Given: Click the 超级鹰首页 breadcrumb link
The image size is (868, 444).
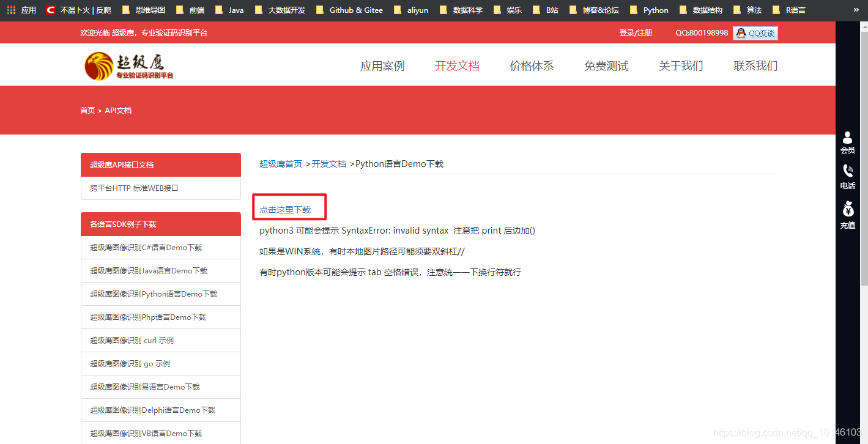Looking at the screenshot, I should click(281, 164).
